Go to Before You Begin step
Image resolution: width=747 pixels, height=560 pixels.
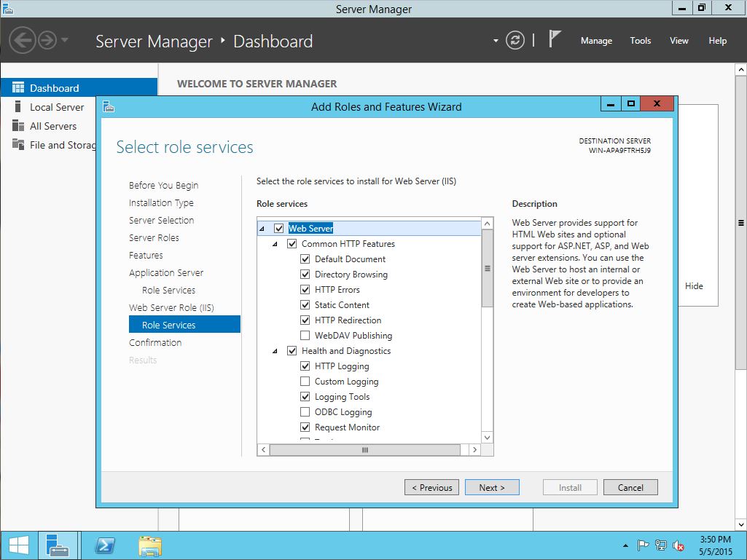tap(163, 185)
